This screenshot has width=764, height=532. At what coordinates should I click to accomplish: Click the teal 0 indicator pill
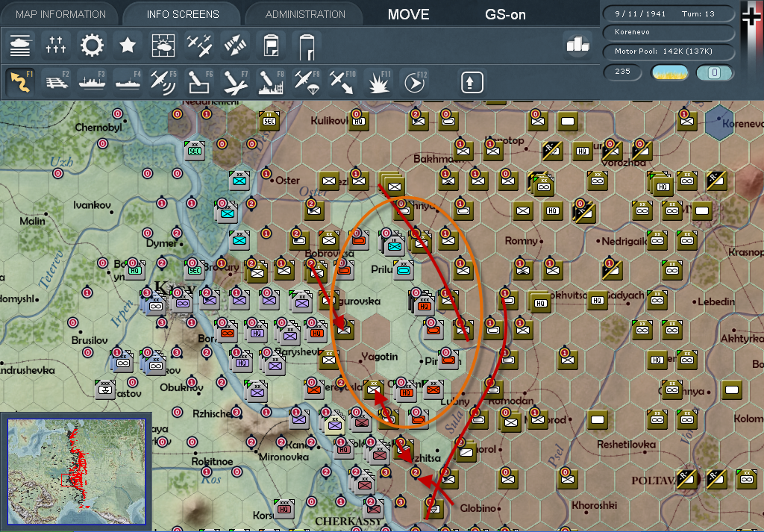point(714,72)
